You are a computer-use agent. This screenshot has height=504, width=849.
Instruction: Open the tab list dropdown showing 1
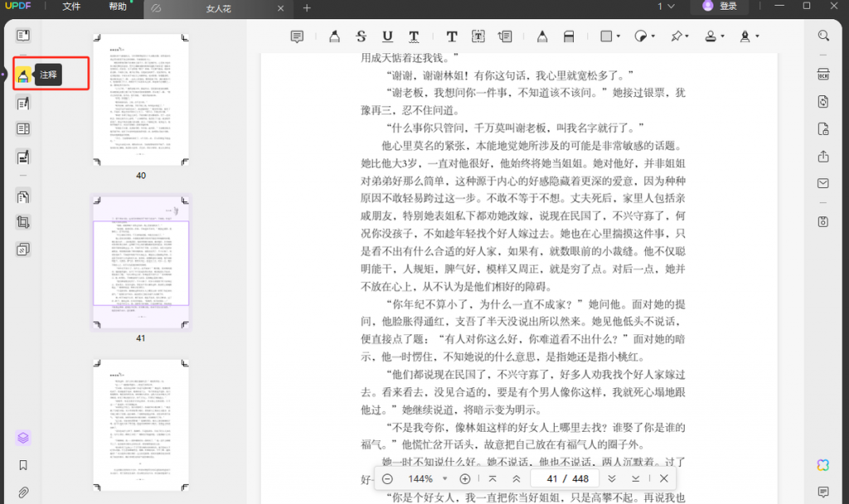[666, 7]
